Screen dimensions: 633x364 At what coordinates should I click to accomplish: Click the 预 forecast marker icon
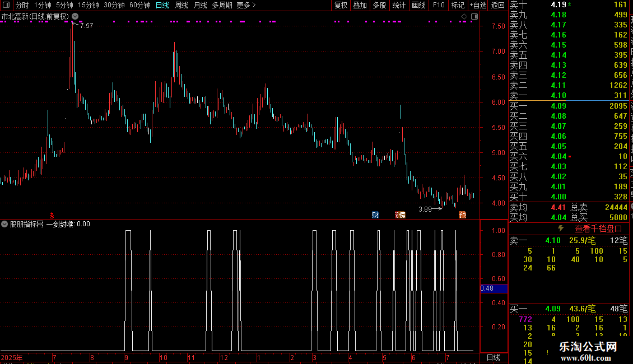[462, 214]
